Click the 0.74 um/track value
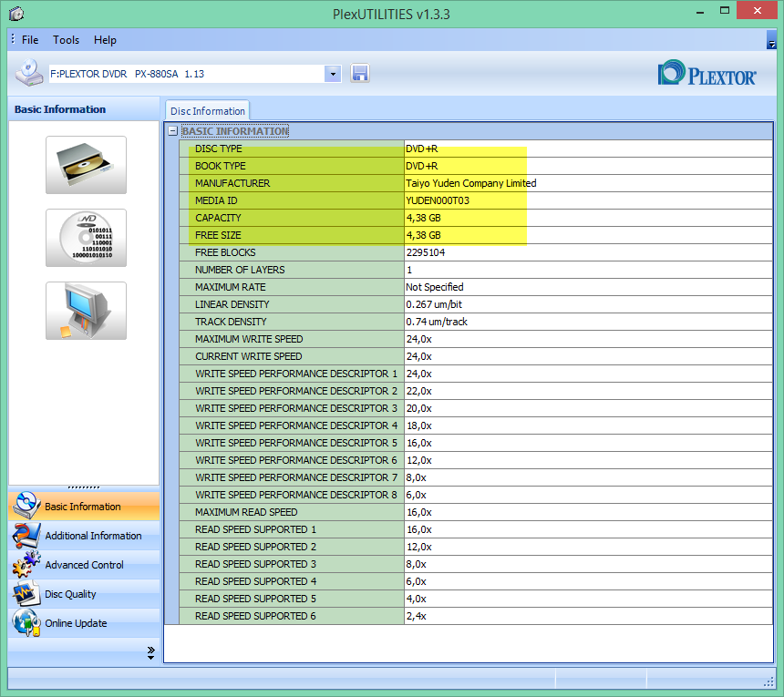The image size is (784, 697). pyautogui.click(x=437, y=322)
